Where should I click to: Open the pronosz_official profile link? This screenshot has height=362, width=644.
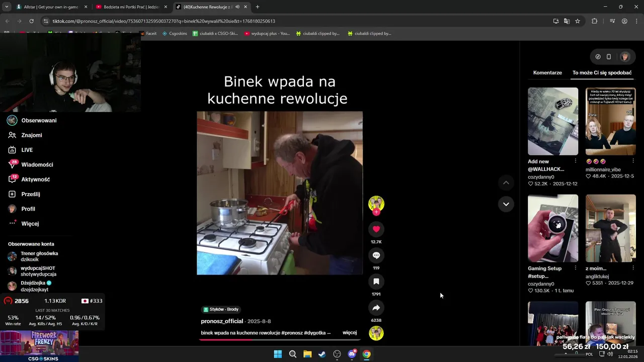click(x=222, y=321)
